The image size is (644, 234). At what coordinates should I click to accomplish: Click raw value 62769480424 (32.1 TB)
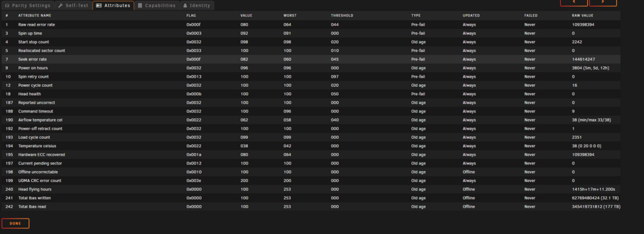595,198
